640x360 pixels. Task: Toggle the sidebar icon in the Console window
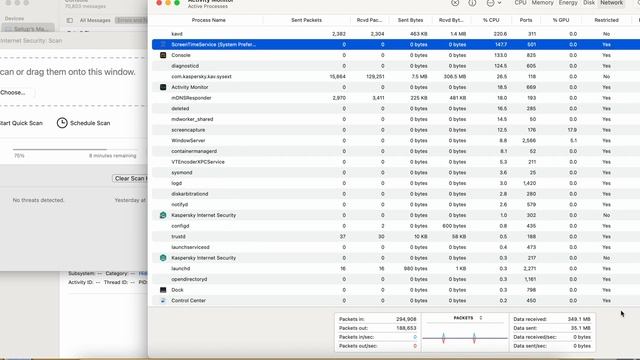coord(70,20)
